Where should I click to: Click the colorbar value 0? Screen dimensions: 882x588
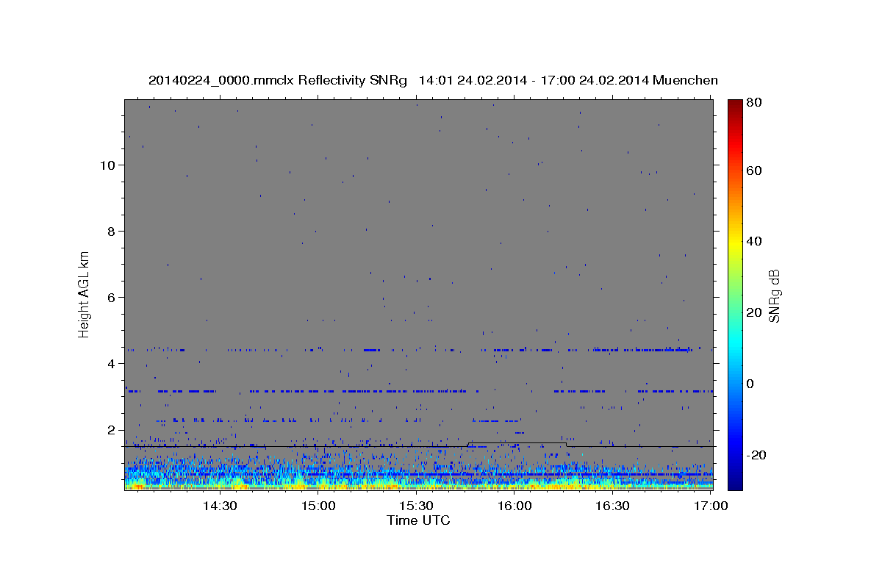750,384
